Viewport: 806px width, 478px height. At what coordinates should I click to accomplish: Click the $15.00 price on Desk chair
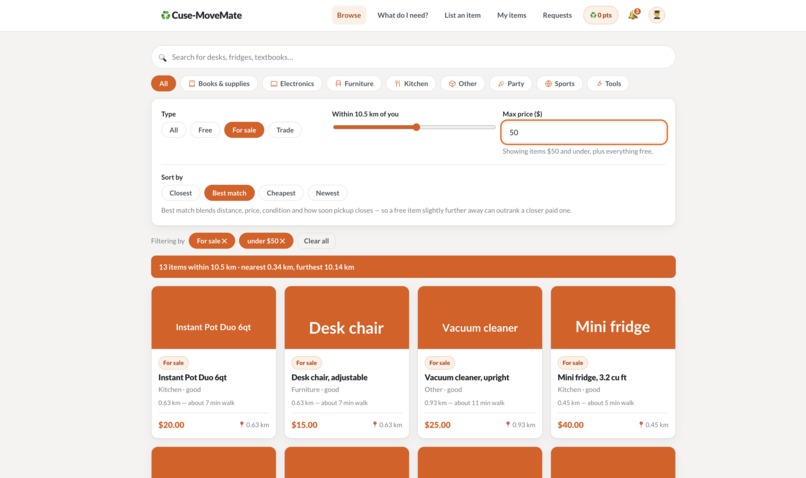pyautogui.click(x=304, y=425)
